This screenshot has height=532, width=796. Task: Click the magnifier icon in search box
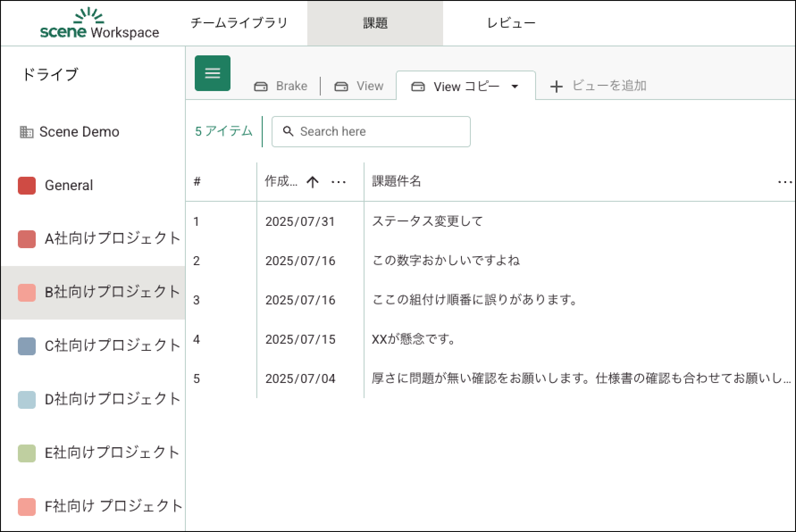point(288,131)
